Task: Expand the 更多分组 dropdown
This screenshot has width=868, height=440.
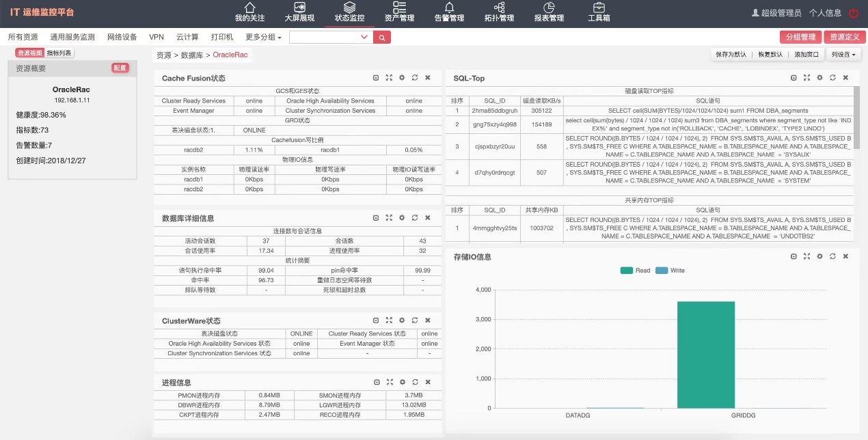Action: pos(264,37)
